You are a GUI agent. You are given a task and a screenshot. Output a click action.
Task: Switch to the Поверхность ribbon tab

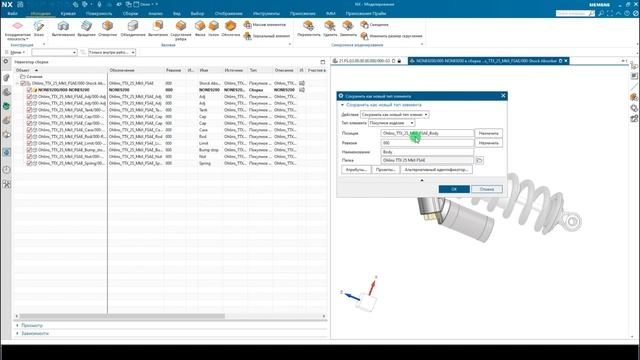click(x=99, y=13)
